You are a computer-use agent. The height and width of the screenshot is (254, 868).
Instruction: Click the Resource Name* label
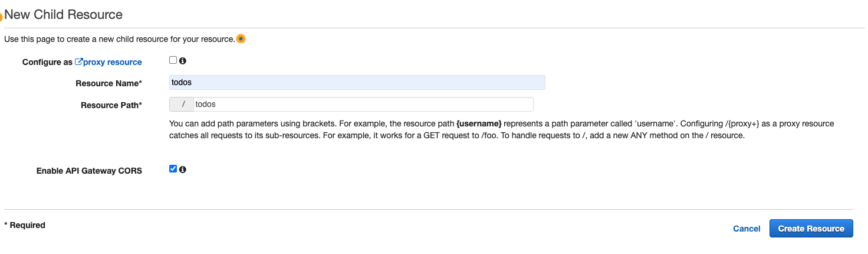108,83
